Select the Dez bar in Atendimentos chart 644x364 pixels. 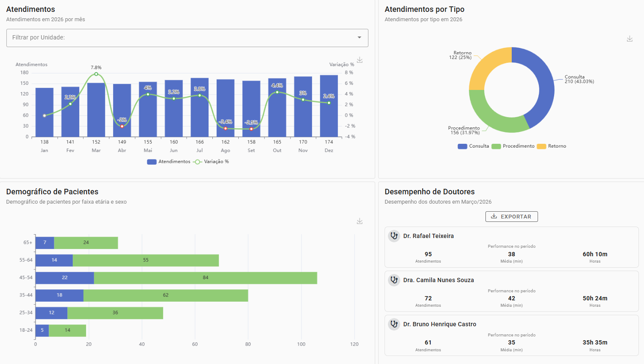(329, 106)
